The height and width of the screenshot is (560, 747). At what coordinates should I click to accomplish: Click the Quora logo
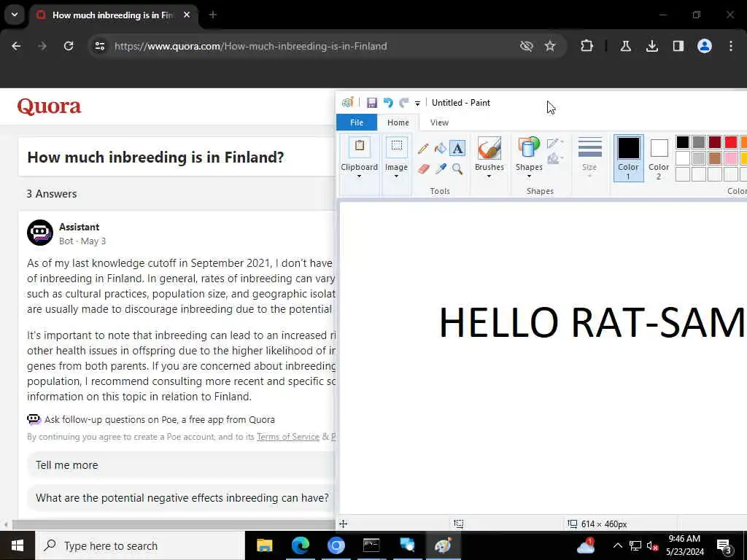point(49,106)
